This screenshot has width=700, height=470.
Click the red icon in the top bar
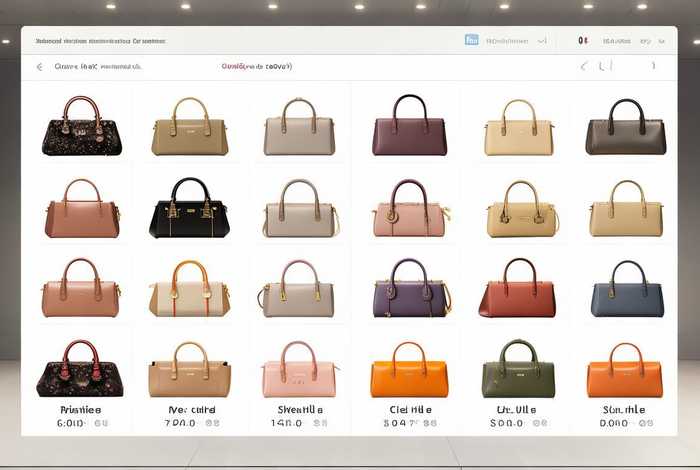pyautogui.click(x=582, y=41)
